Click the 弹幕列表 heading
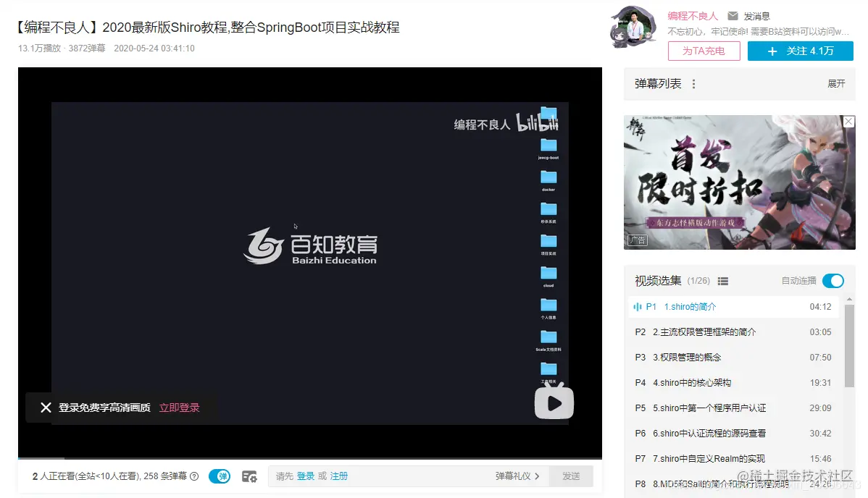868x498 pixels. pos(658,83)
